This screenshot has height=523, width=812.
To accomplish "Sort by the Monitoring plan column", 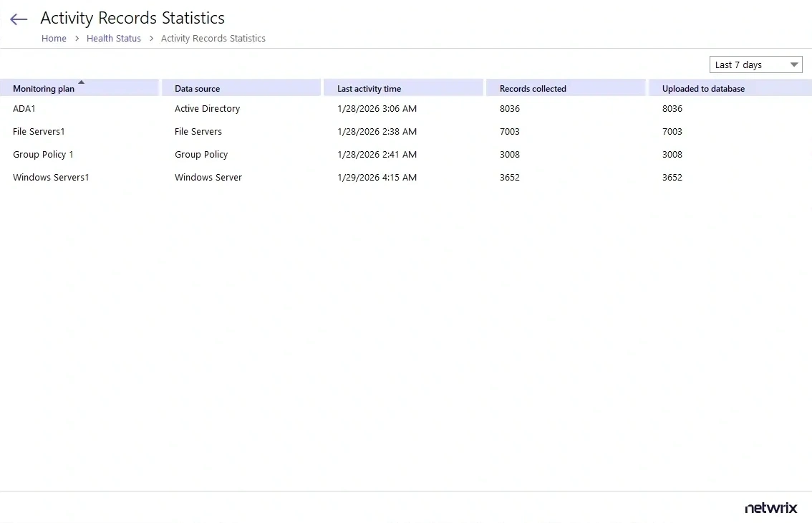I will coord(44,88).
